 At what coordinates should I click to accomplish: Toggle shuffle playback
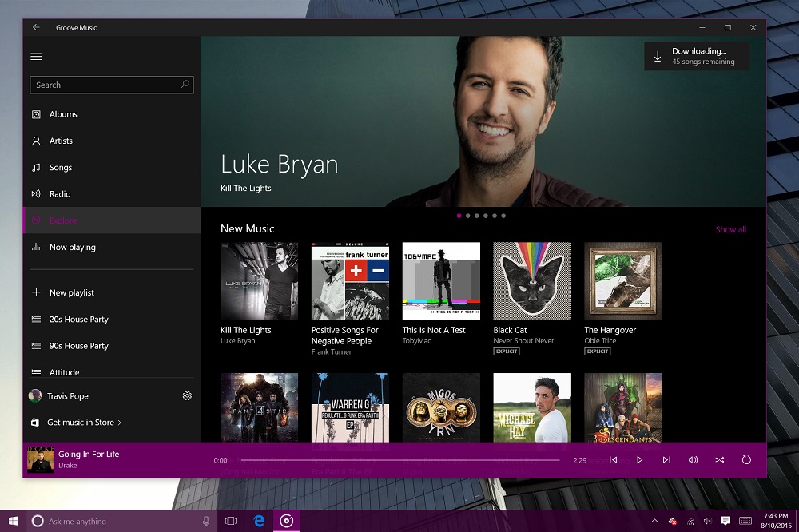point(720,460)
